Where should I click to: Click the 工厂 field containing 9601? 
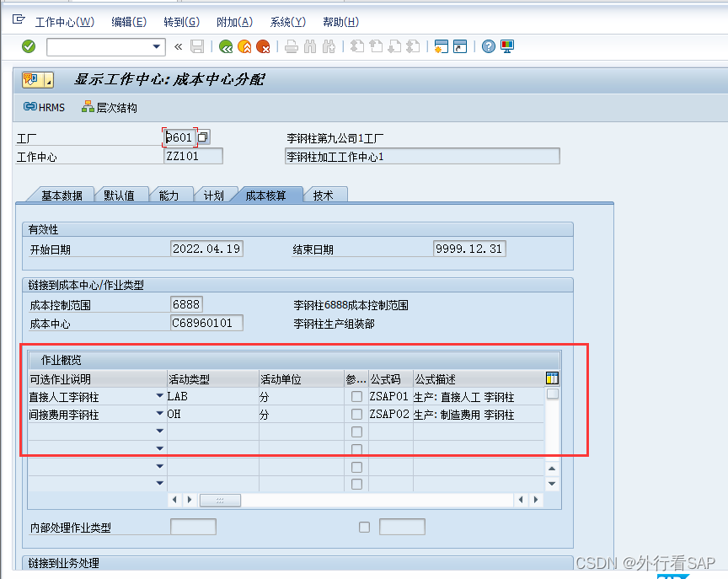click(x=180, y=137)
